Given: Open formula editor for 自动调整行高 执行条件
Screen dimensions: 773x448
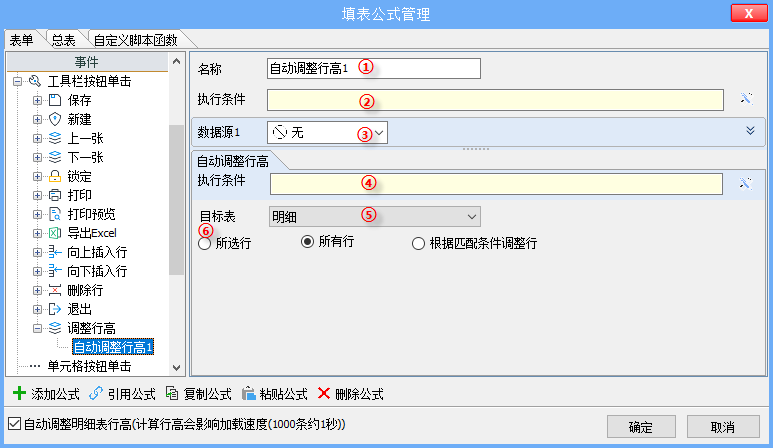Looking at the screenshot, I should (745, 184).
